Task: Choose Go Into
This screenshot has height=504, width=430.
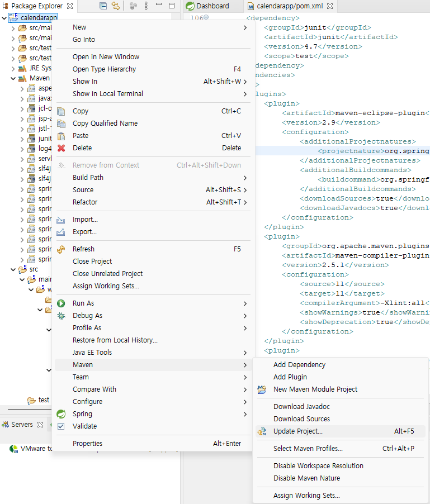Action: 153,40
